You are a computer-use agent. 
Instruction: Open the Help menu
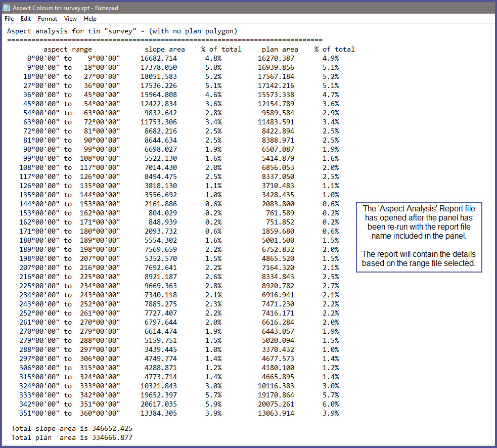90,19
